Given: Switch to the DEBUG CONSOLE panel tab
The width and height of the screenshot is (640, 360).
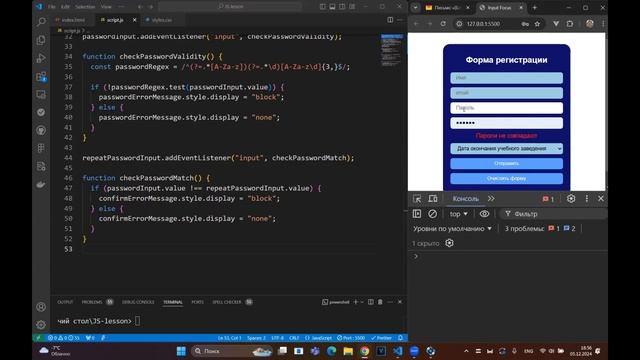Looking at the screenshot, I should coord(138,302).
